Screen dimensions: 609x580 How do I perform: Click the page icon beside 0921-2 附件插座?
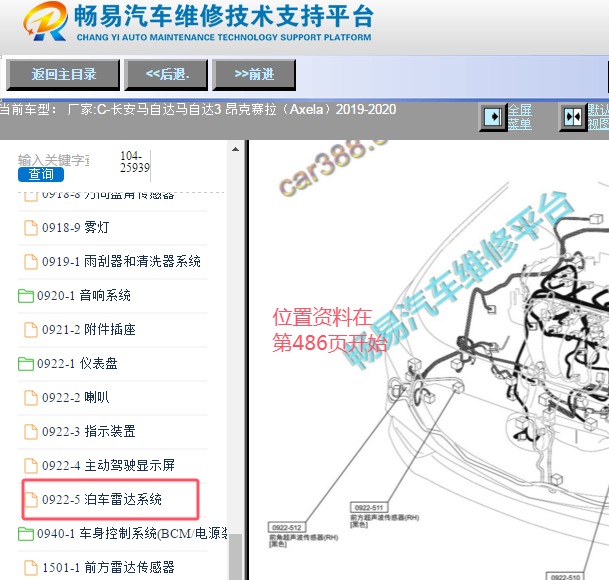(x=31, y=330)
